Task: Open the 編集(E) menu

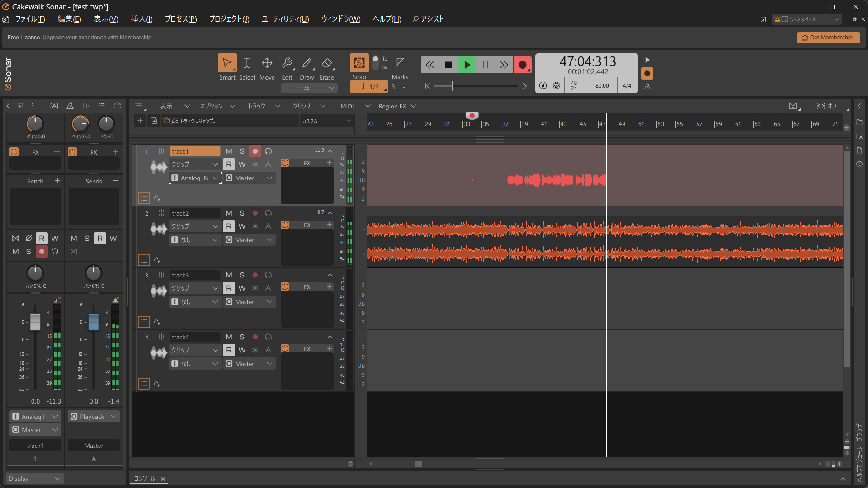Action: (x=69, y=19)
